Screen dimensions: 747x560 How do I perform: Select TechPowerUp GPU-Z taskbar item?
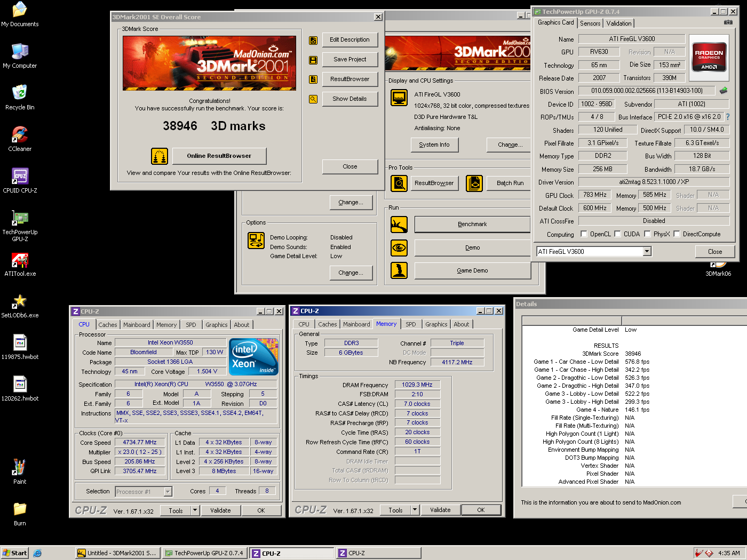pos(204,553)
